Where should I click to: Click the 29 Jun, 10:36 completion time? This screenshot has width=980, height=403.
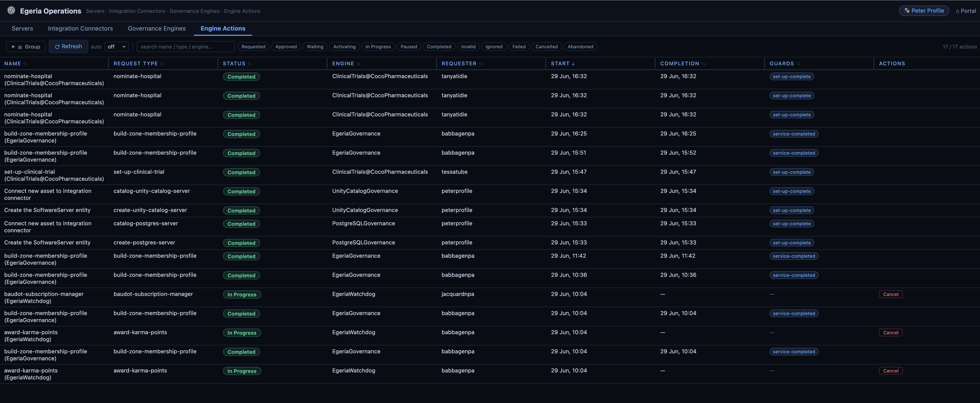(678, 275)
